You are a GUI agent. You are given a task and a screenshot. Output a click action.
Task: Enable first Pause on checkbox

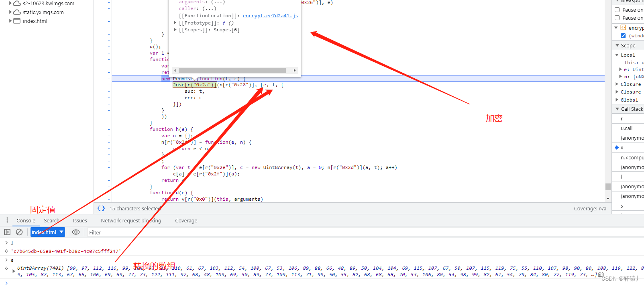617,10
